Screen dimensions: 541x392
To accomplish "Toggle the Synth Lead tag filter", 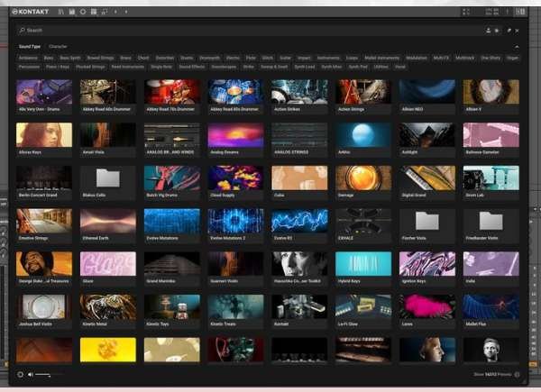I will pyautogui.click(x=305, y=67).
